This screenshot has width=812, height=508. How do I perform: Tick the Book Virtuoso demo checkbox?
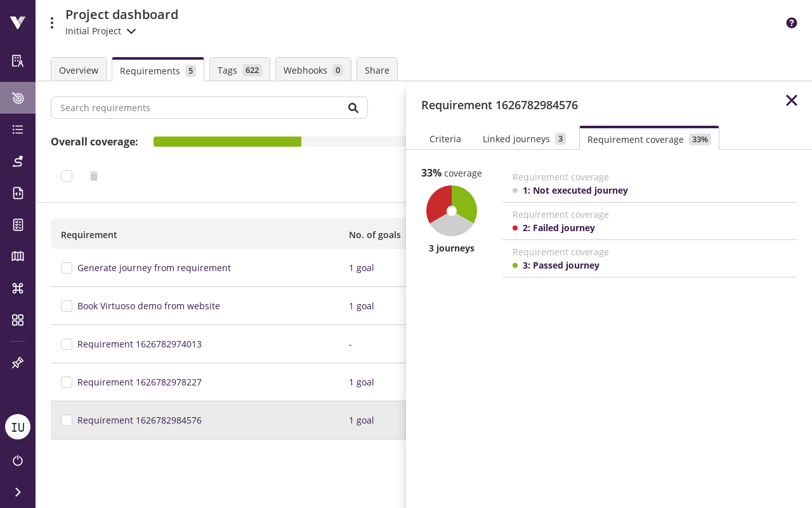67,306
